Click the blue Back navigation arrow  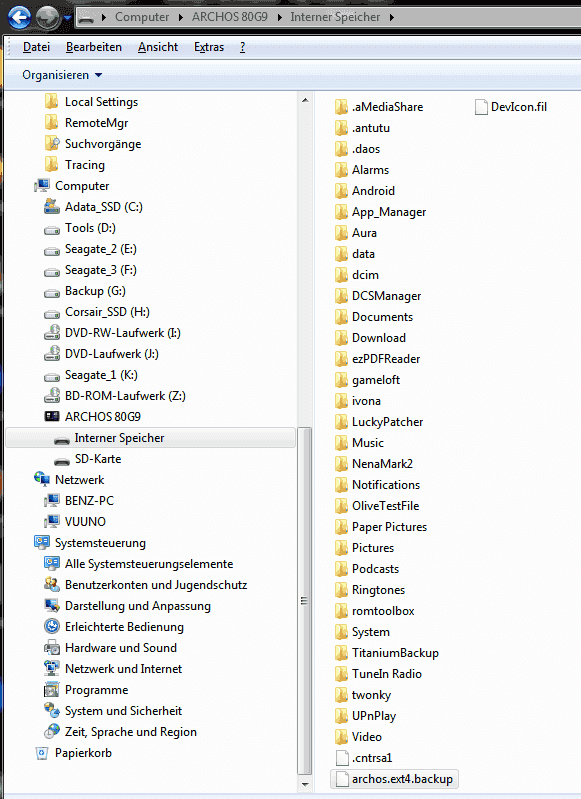20,17
